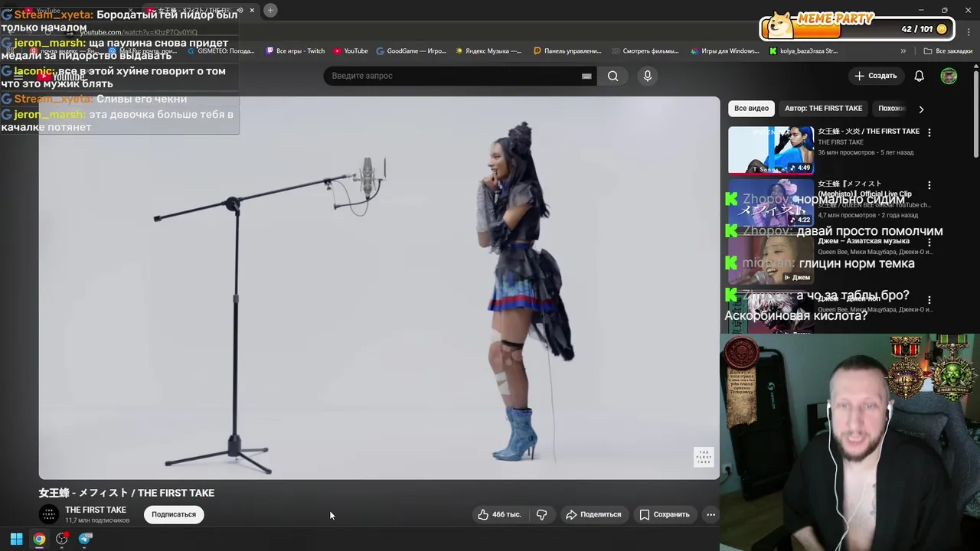
Task: Open the Mephisto Official Live Clip thumbnail
Action: coord(770,203)
